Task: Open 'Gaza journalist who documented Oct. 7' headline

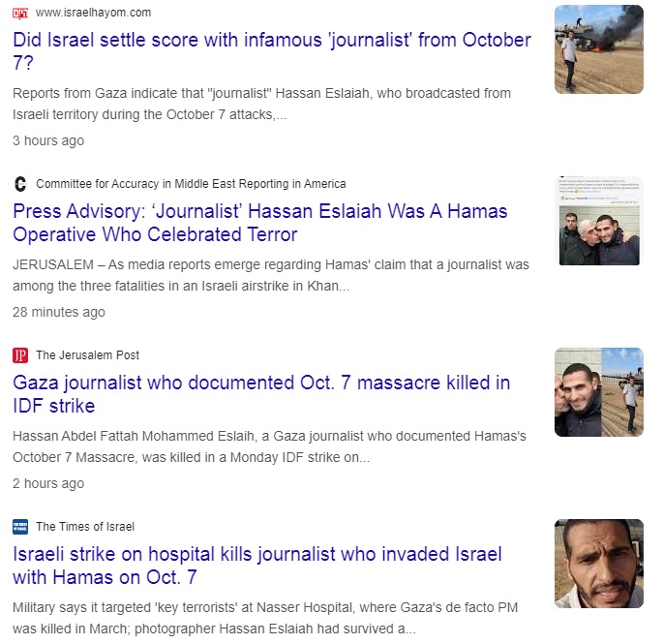Action: click(x=261, y=394)
